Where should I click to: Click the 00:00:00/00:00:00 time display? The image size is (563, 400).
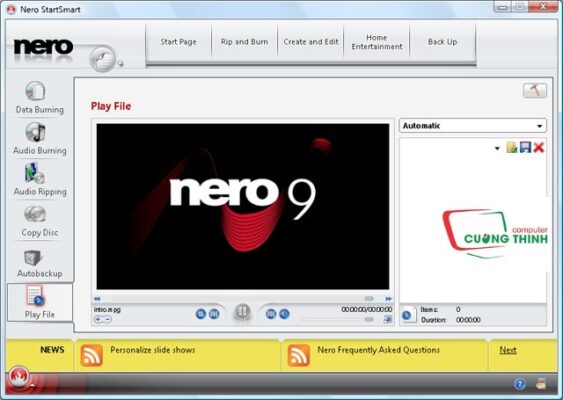tap(367, 310)
